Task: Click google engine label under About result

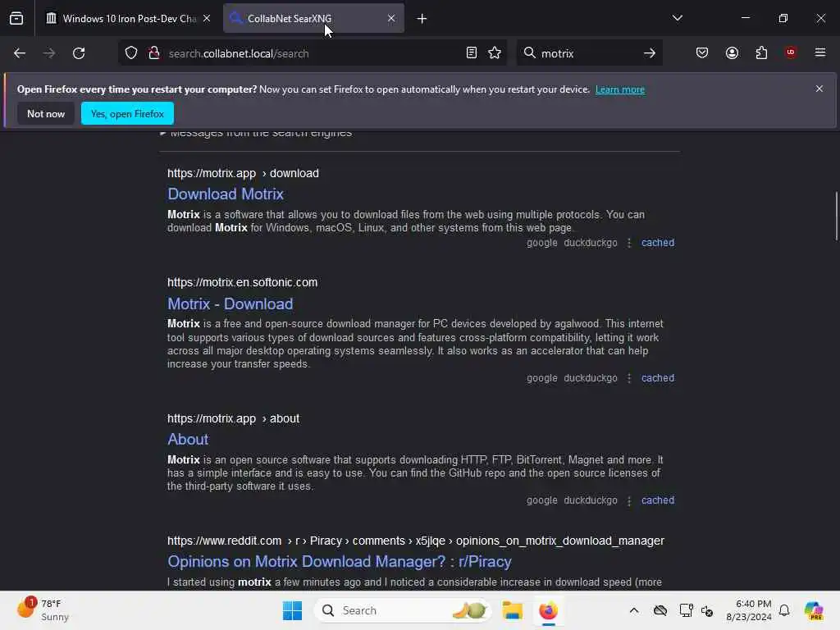Action: (x=541, y=500)
